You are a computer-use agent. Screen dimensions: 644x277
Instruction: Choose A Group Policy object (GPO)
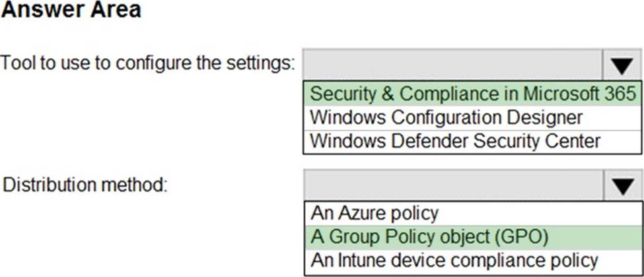tap(430, 236)
